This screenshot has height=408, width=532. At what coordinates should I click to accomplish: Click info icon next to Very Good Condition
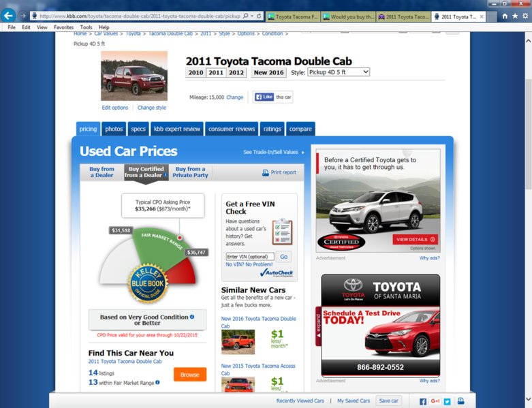coord(192,317)
